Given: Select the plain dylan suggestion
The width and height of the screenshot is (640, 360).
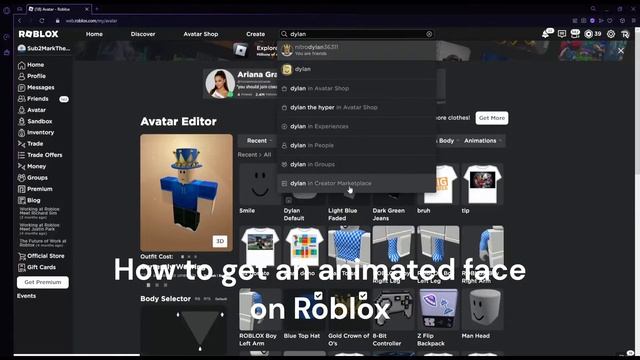Looking at the screenshot, I should (357, 69).
